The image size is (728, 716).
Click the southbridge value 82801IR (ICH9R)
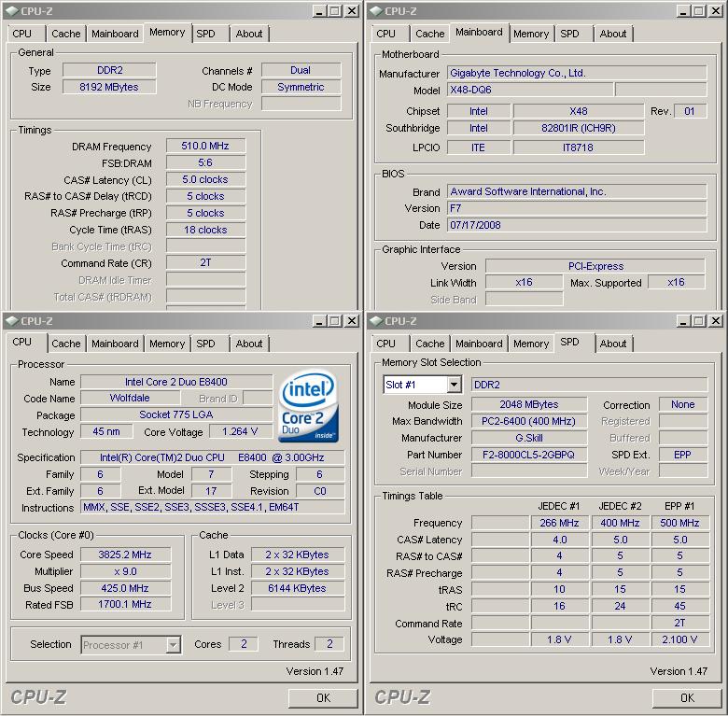(x=579, y=128)
